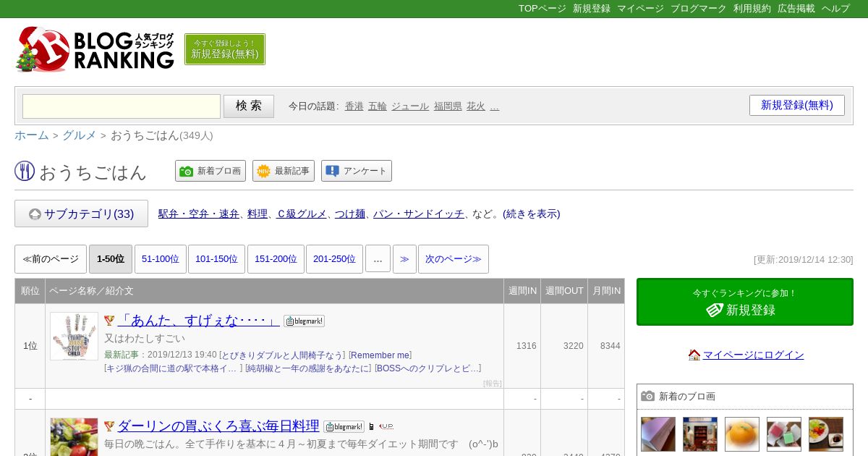Open the 香港 trending topic

[x=354, y=106]
